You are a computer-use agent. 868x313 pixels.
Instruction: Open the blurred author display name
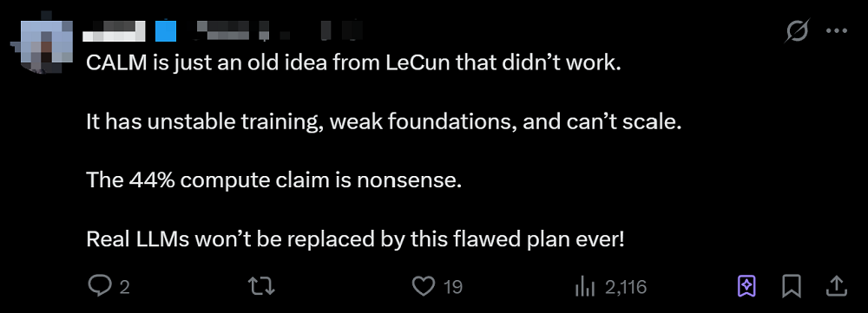[x=114, y=31]
